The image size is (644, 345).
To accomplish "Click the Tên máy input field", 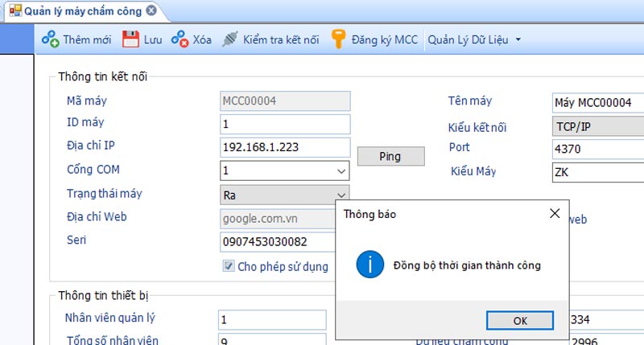I will [x=598, y=103].
